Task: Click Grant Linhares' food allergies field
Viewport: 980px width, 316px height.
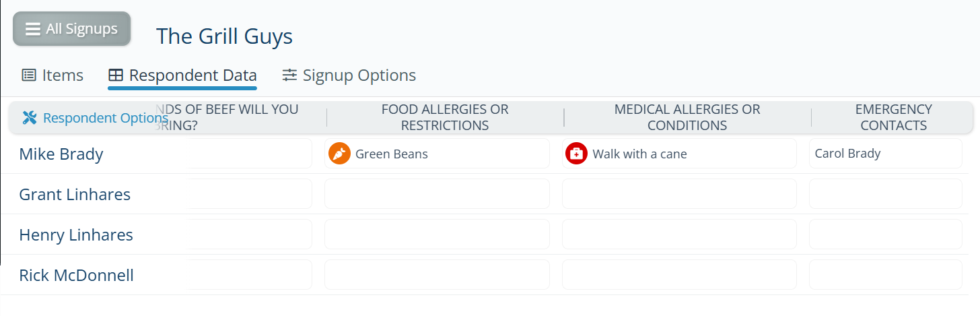Action: click(437, 194)
